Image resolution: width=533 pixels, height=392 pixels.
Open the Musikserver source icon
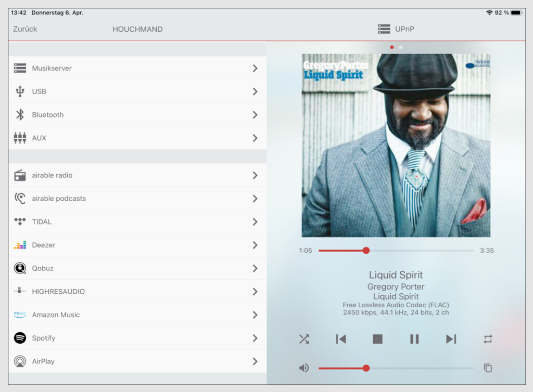point(20,68)
